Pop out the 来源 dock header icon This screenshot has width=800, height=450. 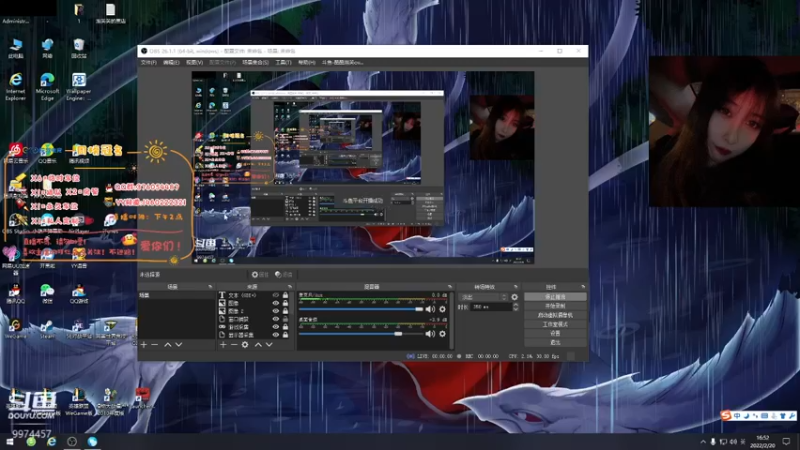tap(290, 287)
